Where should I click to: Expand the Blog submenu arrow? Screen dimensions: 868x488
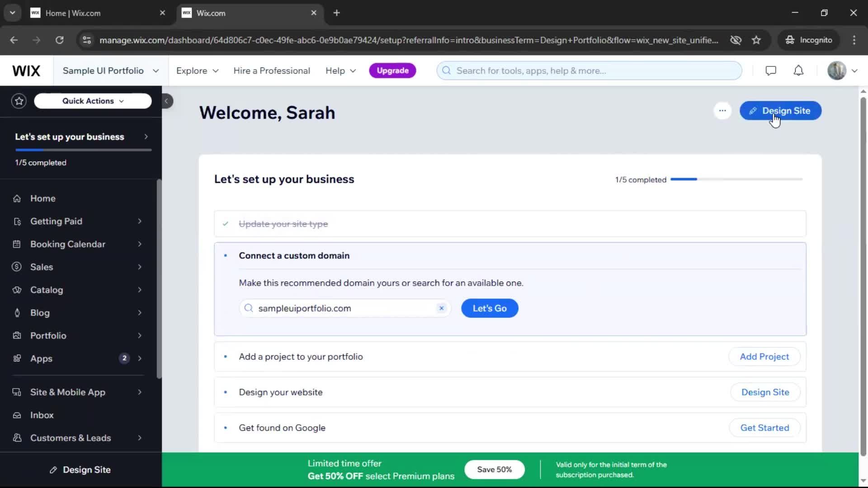click(x=140, y=313)
